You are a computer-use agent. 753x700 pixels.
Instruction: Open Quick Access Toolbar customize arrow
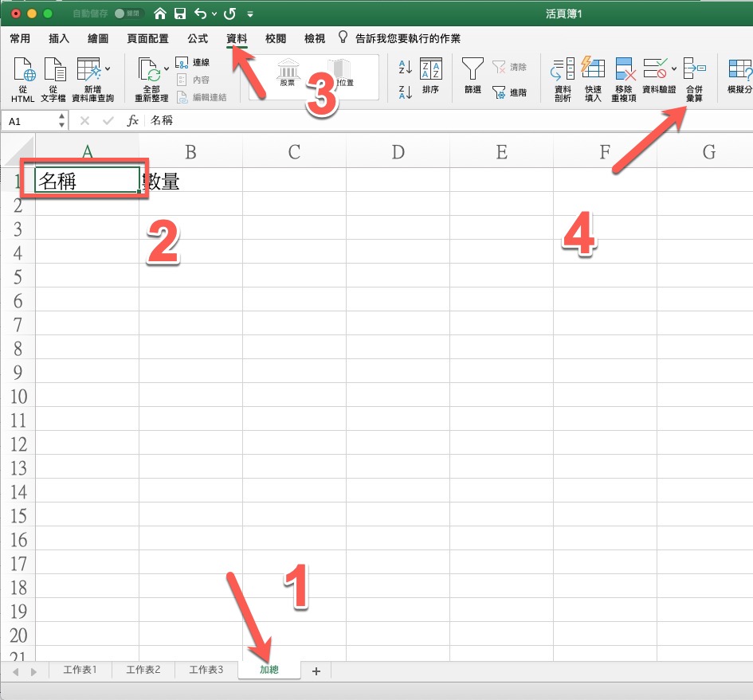250,14
